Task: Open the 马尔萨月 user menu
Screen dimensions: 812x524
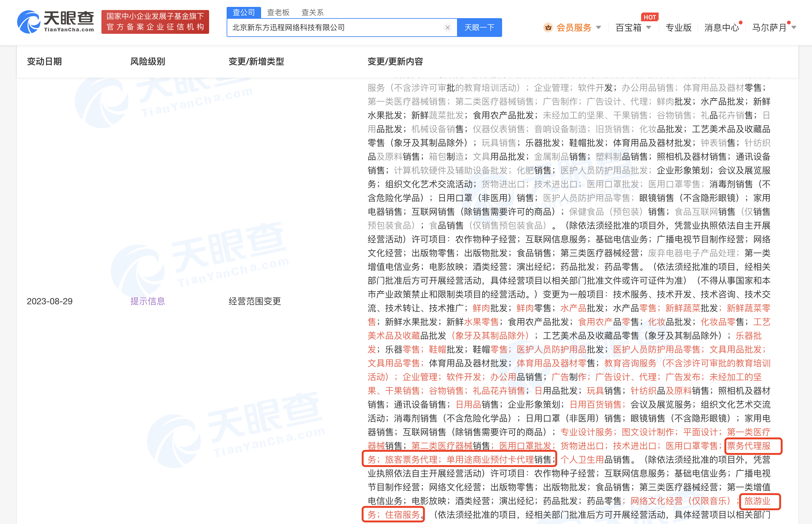Action: pos(769,28)
